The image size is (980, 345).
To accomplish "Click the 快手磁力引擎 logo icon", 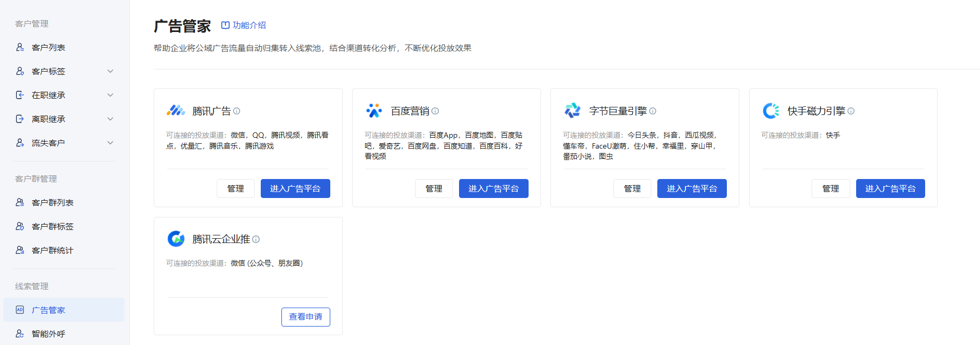I will [771, 111].
